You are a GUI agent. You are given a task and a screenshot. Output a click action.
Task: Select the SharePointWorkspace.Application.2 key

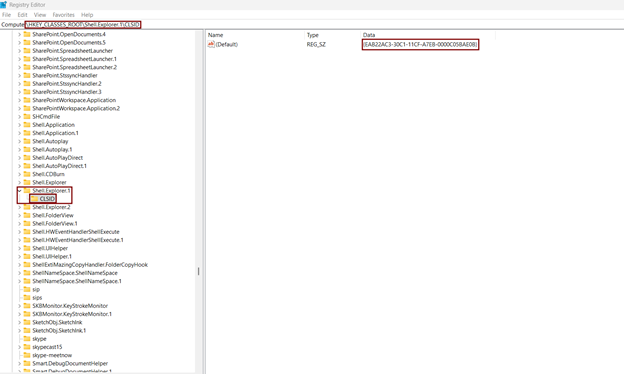(x=76, y=108)
